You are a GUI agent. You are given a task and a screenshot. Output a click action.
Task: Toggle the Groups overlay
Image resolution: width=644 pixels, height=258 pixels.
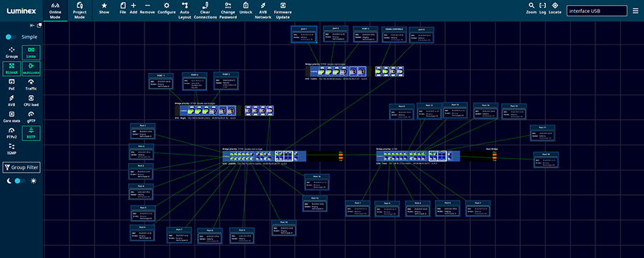[12, 52]
